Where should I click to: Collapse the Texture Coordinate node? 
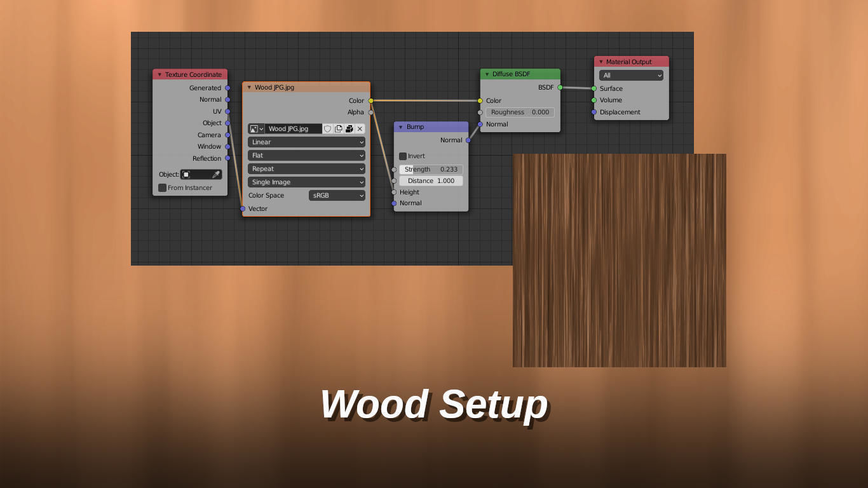(x=159, y=75)
